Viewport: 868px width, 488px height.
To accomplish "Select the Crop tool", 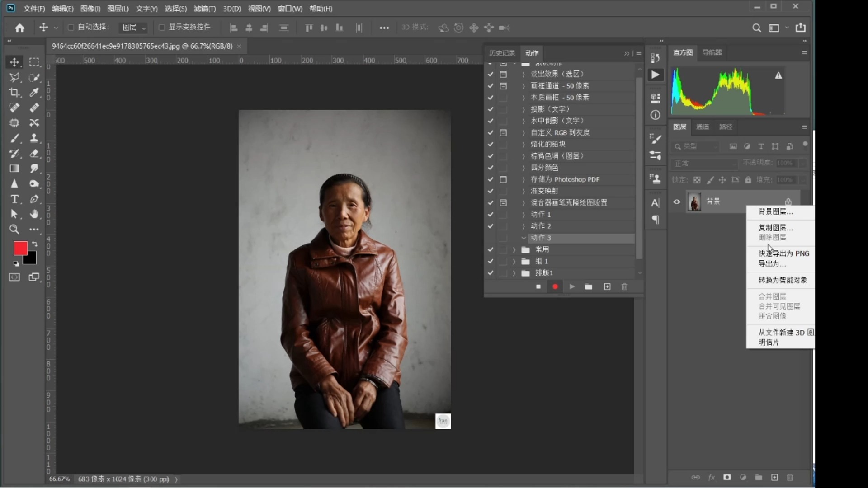I will (14, 93).
